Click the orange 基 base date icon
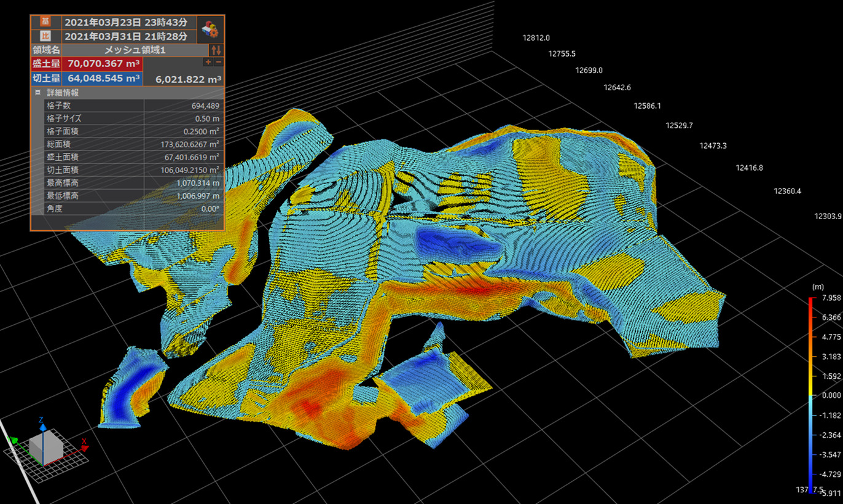 [x=44, y=21]
